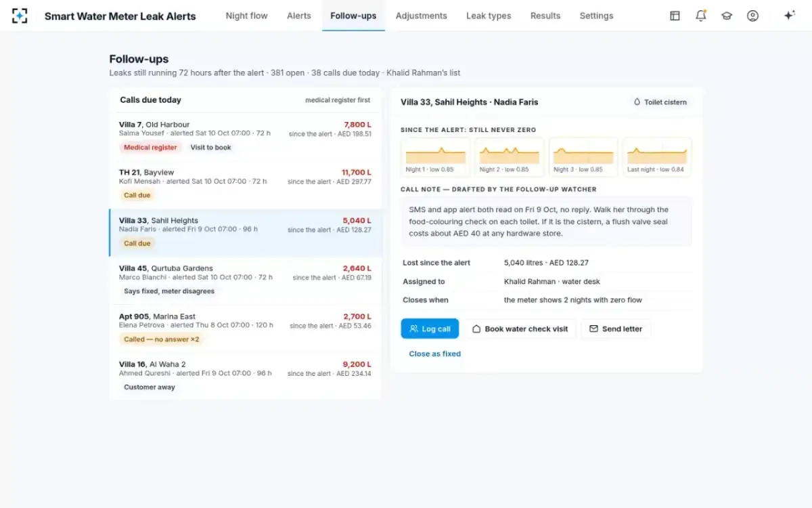812x508 pixels.
Task: Click the Called — no answer ×2 tag
Action: [162, 339]
